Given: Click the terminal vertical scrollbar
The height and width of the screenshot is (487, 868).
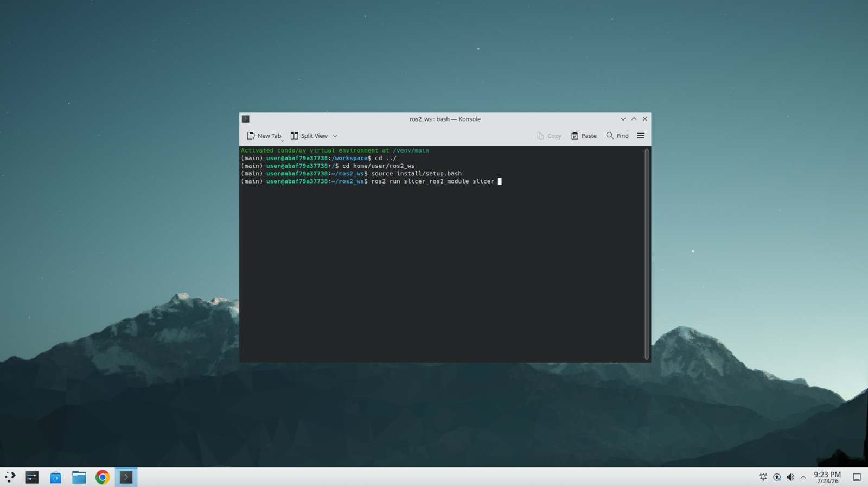Looking at the screenshot, I should point(647,254).
